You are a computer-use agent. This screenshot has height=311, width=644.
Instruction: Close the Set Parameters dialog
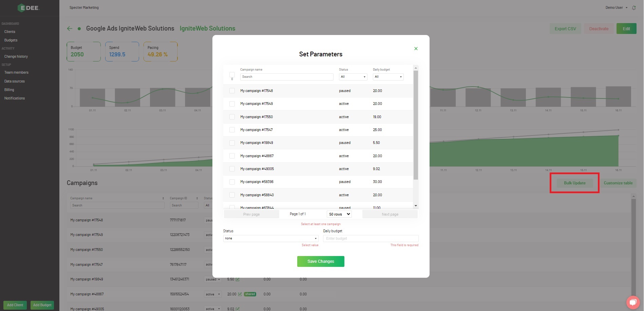(416, 49)
